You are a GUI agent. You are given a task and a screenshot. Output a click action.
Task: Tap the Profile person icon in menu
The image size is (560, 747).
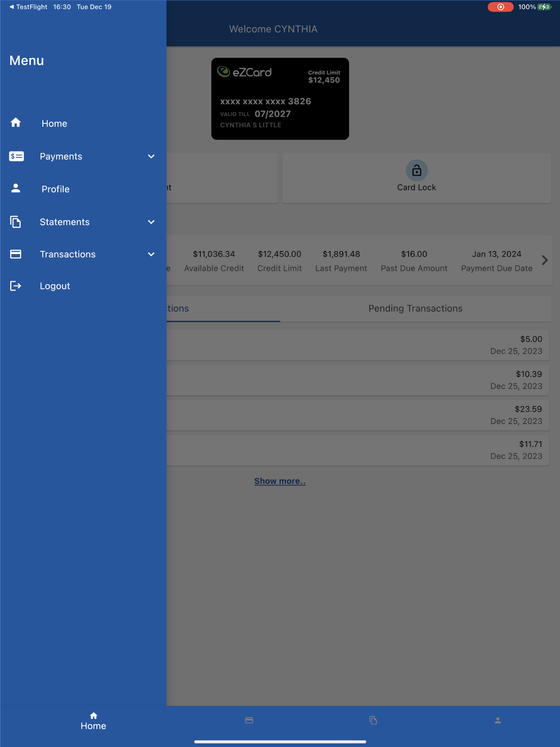point(16,188)
